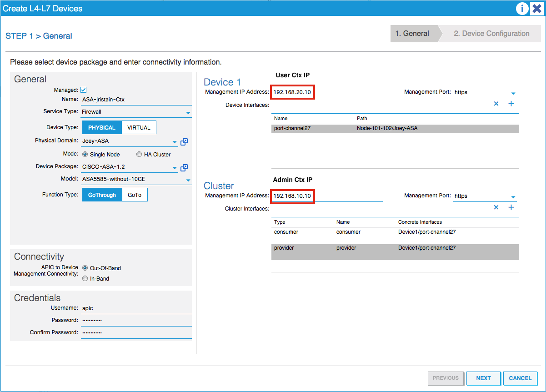
Task: Open the Service Type dropdown
Action: 188,112
